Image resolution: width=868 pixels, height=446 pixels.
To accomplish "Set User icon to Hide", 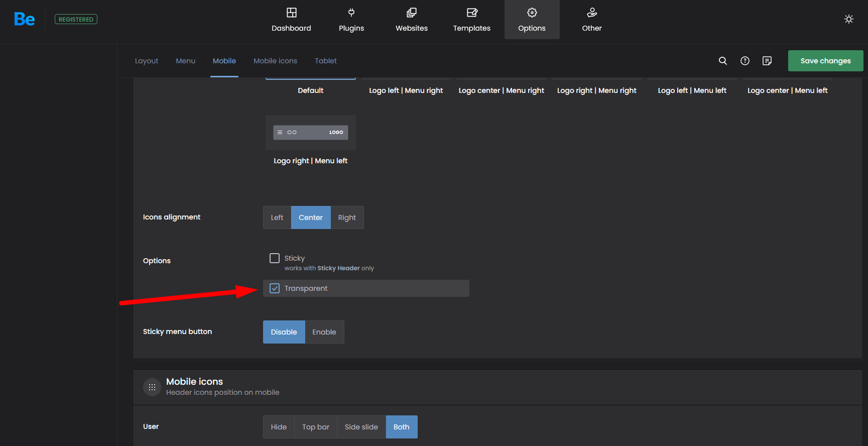I will point(279,427).
